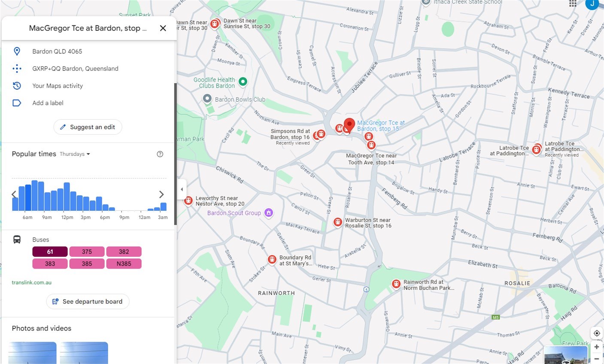Click the Popular times help icon
604x364 pixels.
[160, 154]
